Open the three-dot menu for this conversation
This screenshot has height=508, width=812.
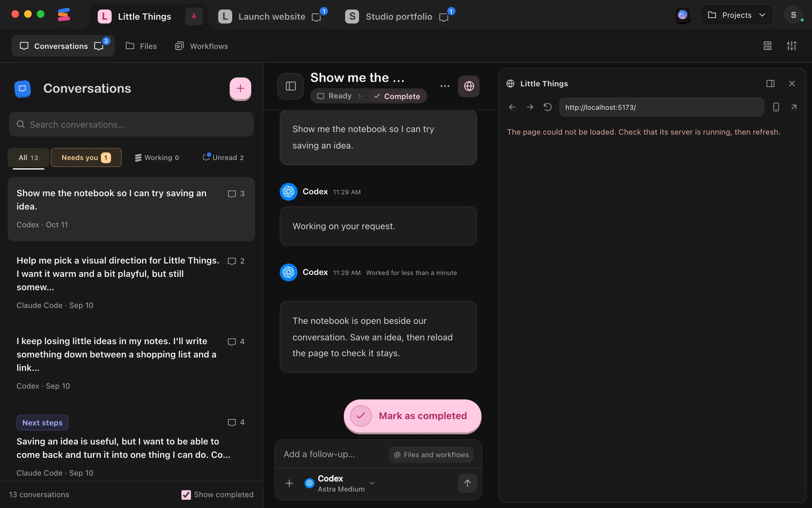point(445,86)
